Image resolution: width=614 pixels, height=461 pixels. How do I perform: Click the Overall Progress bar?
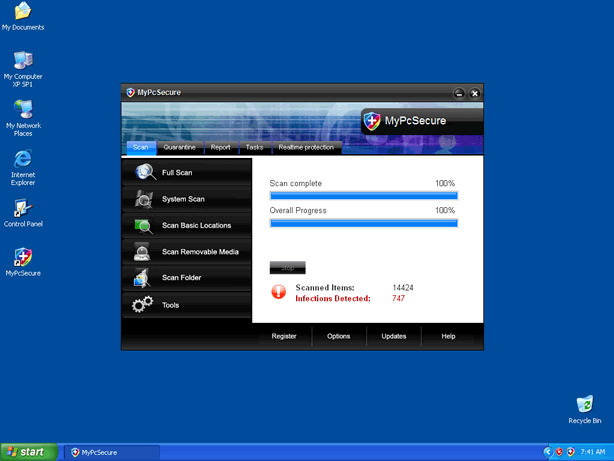363,223
